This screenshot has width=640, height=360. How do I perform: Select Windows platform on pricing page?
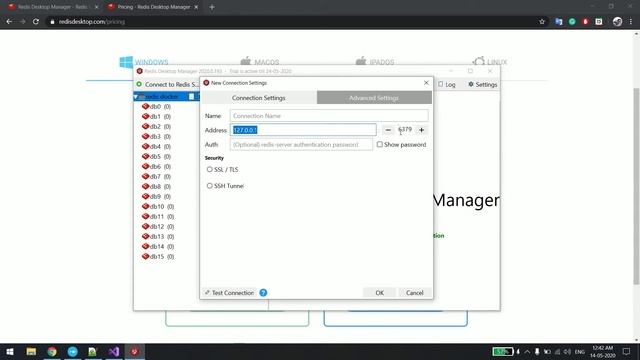144,62
